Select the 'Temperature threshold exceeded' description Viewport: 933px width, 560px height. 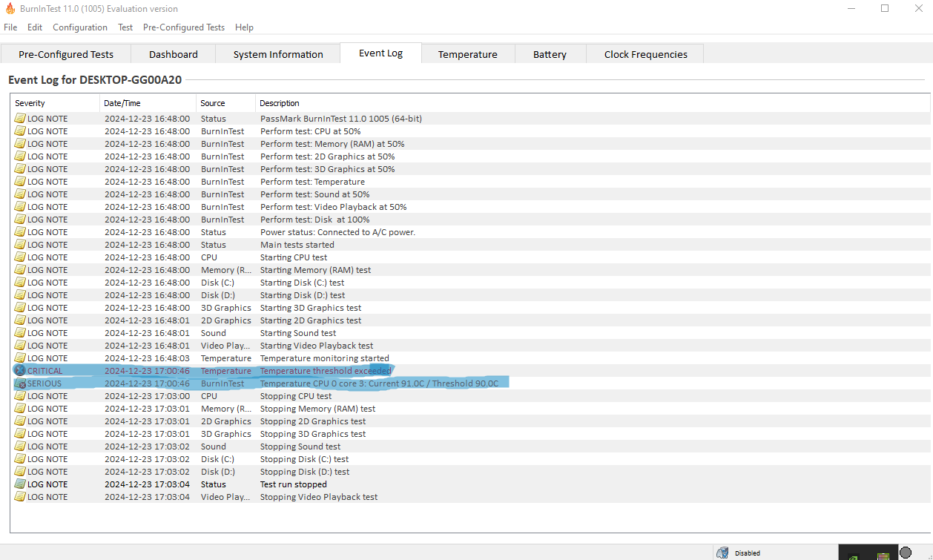[326, 371]
